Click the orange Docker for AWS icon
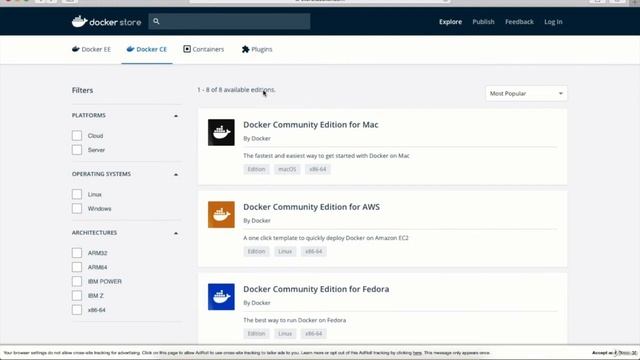Viewport: 640px width, 360px height. (x=221, y=214)
